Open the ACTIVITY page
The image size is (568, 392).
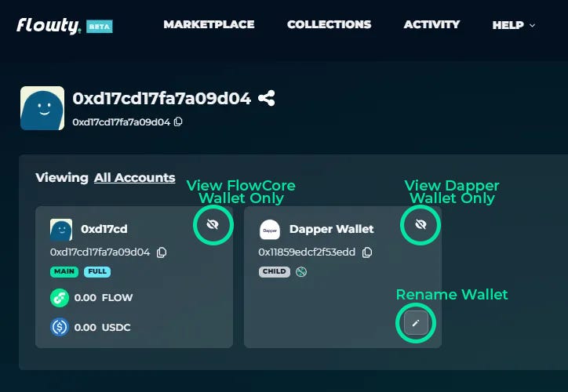tap(431, 24)
